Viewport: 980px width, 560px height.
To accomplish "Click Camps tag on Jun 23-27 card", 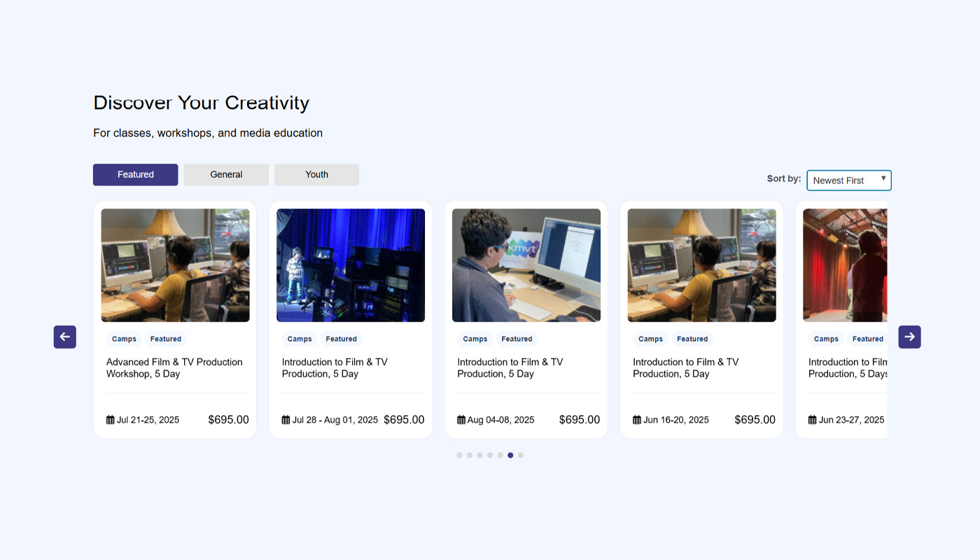I will pos(826,339).
